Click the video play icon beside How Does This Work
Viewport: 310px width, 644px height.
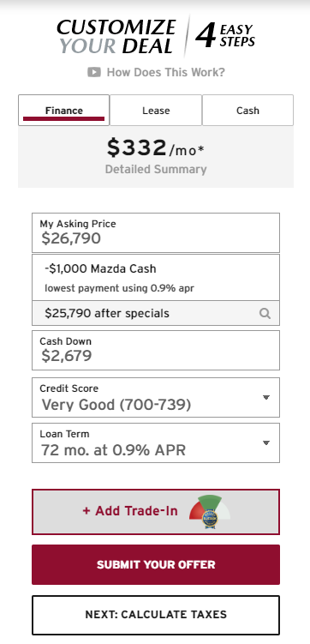pyautogui.click(x=94, y=73)
